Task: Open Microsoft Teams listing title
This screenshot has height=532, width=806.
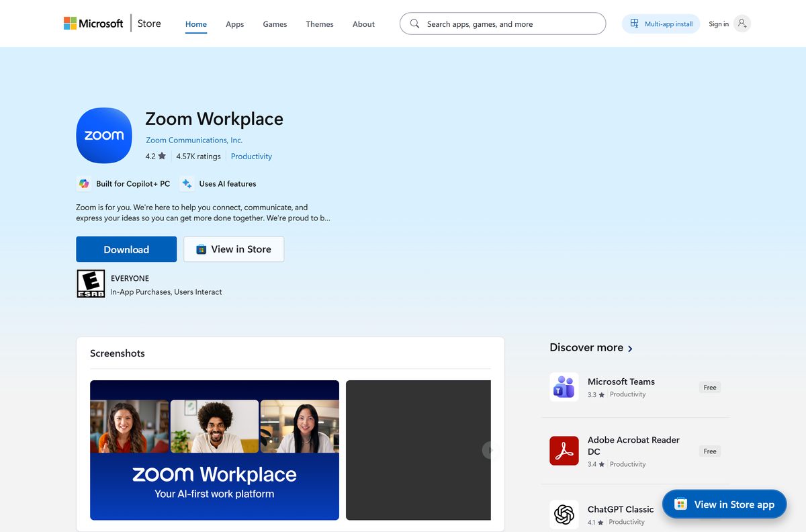Action: tap(621, 382)
